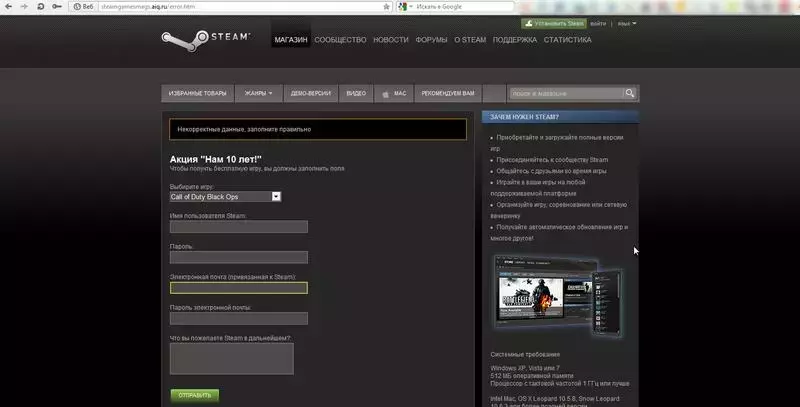
Task: Click the 'войти' login link
Action: tap(598, 23)
